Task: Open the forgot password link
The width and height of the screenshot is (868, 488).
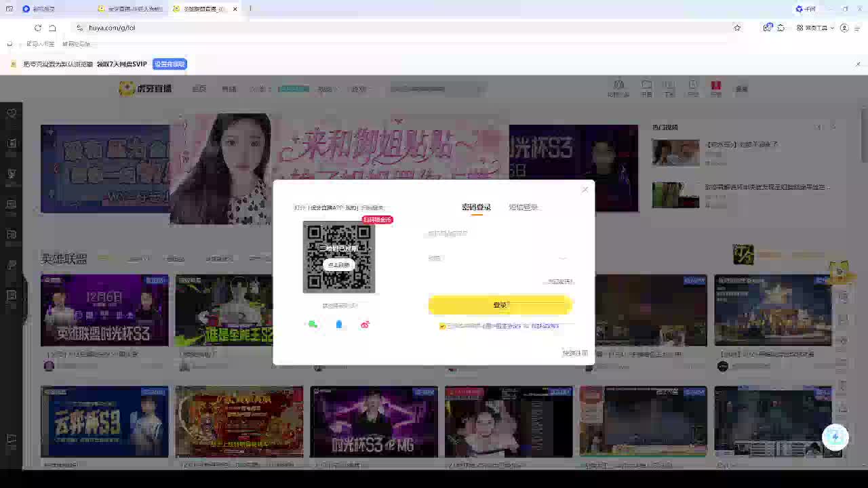Action: point(560,281)
